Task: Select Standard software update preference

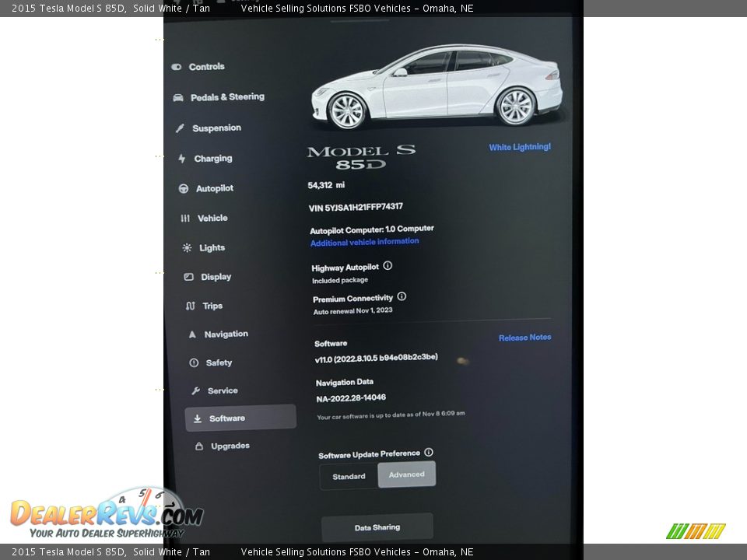Action: point(349,476)
